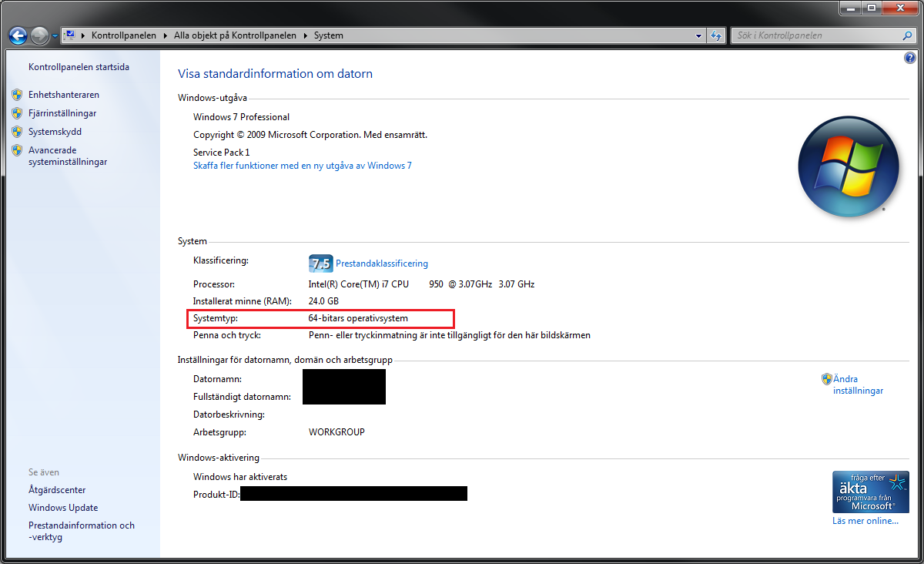
Task: Click the computer icon in the address bar
Action: click(x=69, y=35)
